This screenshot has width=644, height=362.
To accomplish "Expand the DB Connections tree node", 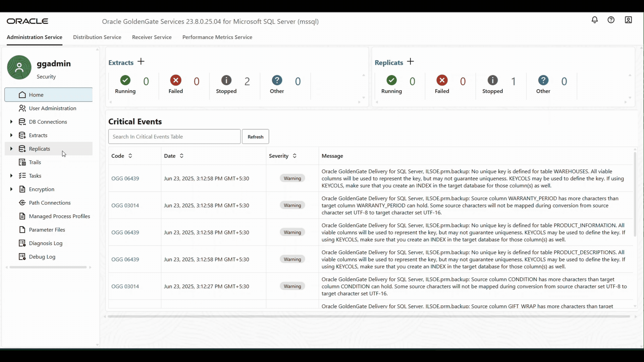I will (11, 122).
